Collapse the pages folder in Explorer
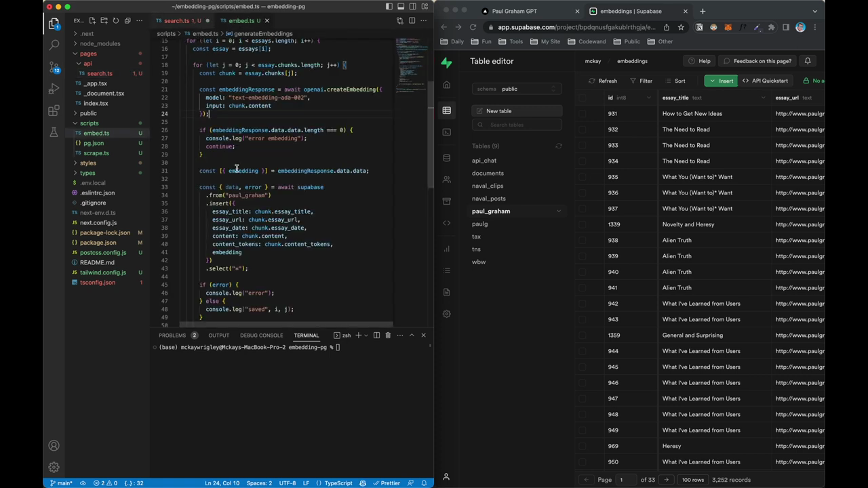 88,54
